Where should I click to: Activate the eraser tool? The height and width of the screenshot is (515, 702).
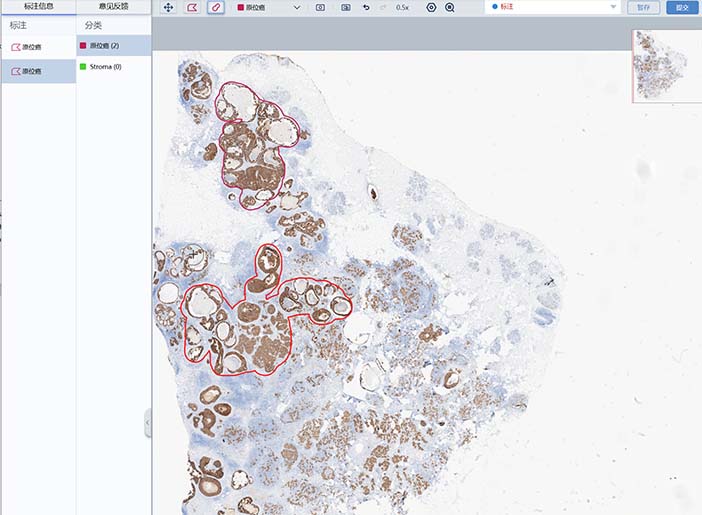(216, 7)
